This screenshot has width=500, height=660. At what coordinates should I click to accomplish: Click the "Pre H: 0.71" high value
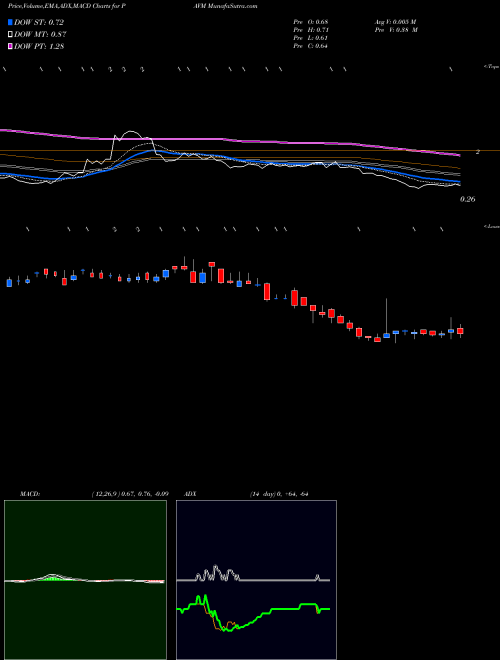(x=311, y=30)
